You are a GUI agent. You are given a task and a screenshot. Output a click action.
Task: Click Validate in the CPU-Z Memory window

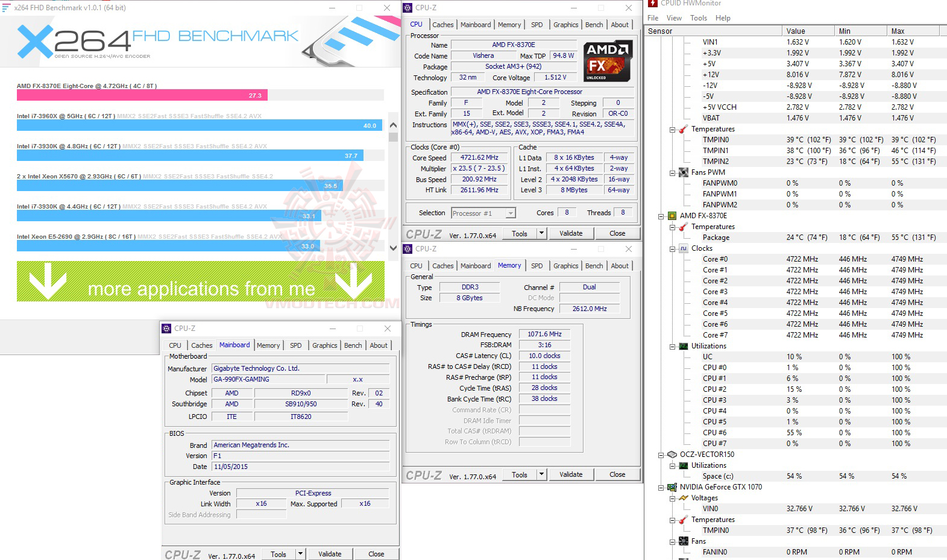[571, 474]
